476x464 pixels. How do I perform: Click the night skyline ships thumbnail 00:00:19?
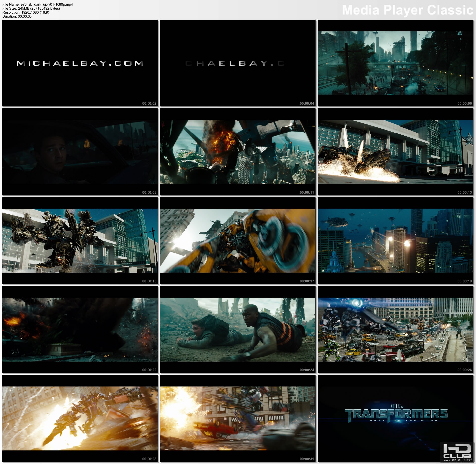click(395, 241)
